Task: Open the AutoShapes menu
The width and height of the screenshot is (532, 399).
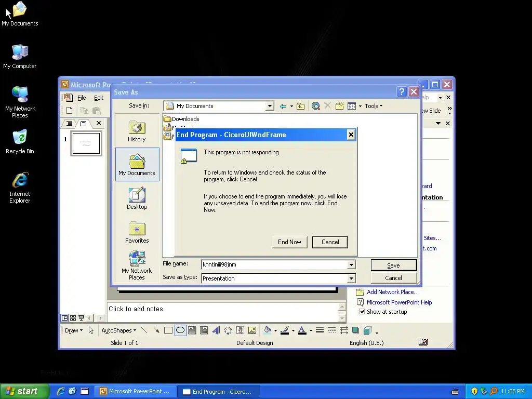Action: pyautogui.click(x=119, y=330)
